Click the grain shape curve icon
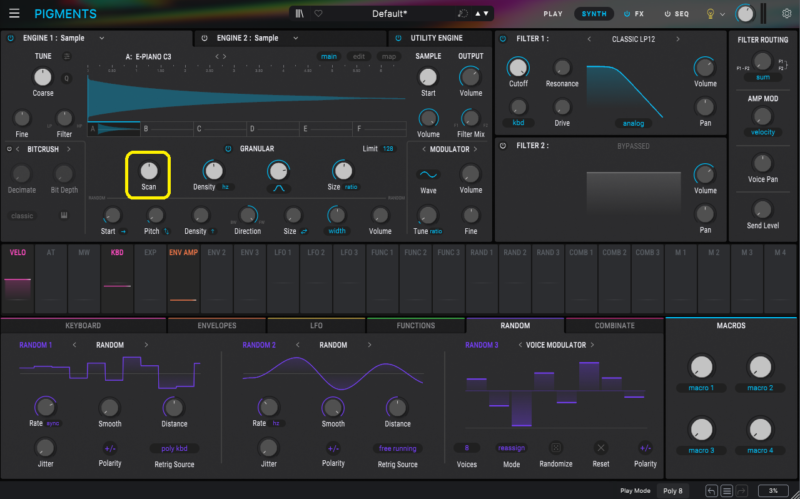Screen dimensions: 800x499 pyautogui.click(x=279, y=188)
